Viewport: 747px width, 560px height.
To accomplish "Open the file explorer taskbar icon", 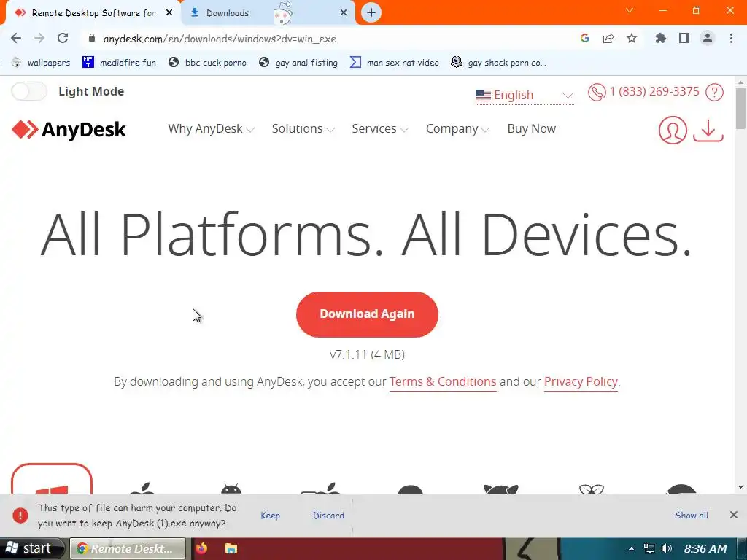I will [231, 548].
